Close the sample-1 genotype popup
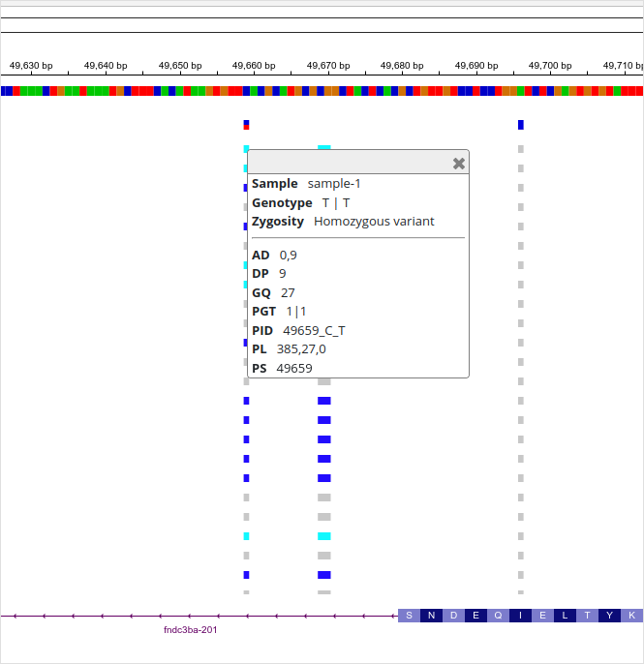 (x=458, y=164)
